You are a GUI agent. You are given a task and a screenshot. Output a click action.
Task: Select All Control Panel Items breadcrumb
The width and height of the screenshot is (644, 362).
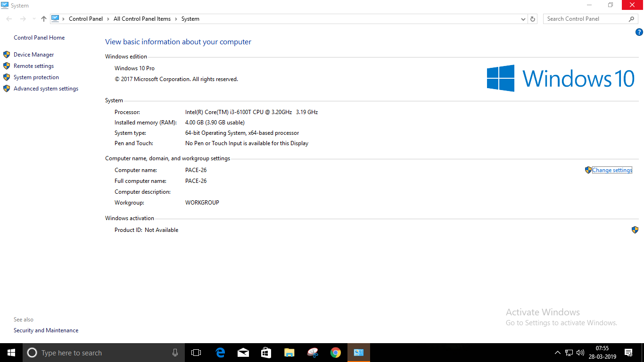click(142, 19)
